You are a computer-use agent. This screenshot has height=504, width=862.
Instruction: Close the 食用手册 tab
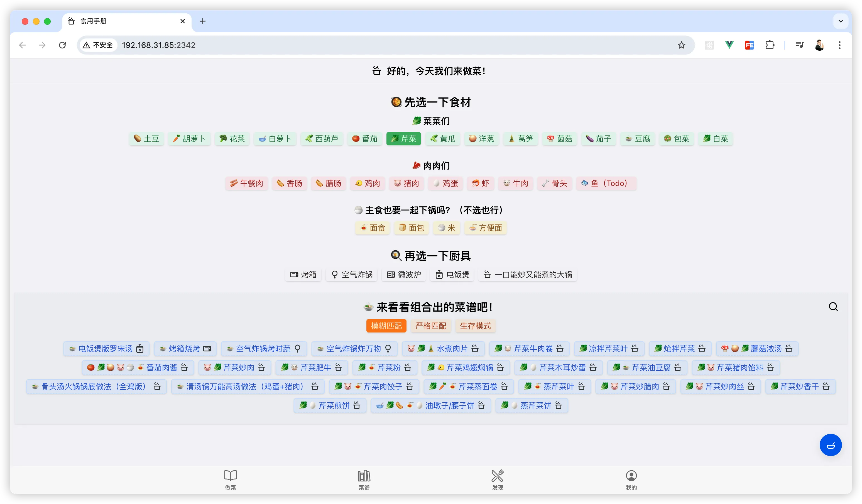tap(183, 21)
